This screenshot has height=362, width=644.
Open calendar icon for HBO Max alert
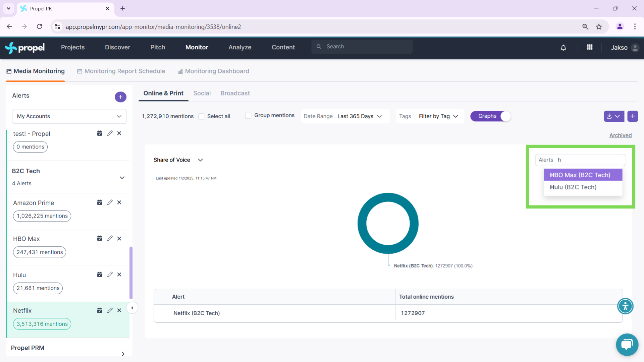pos(100,238)
